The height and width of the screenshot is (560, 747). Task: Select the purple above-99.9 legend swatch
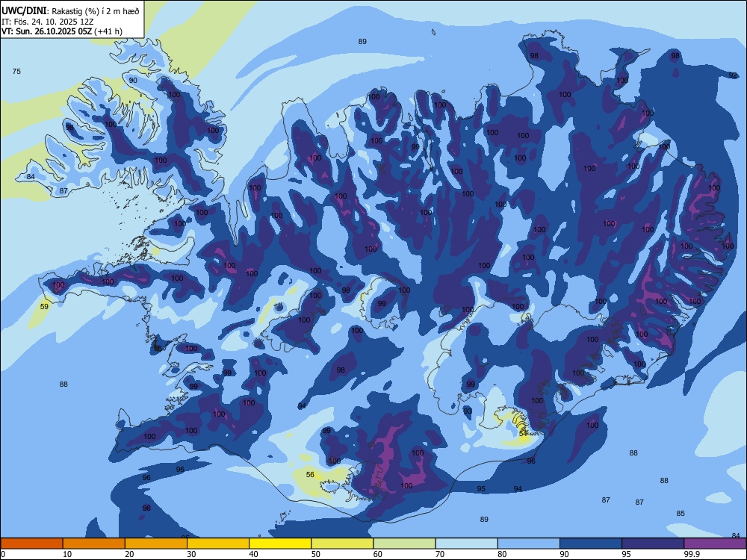click(x=715, y=544)
